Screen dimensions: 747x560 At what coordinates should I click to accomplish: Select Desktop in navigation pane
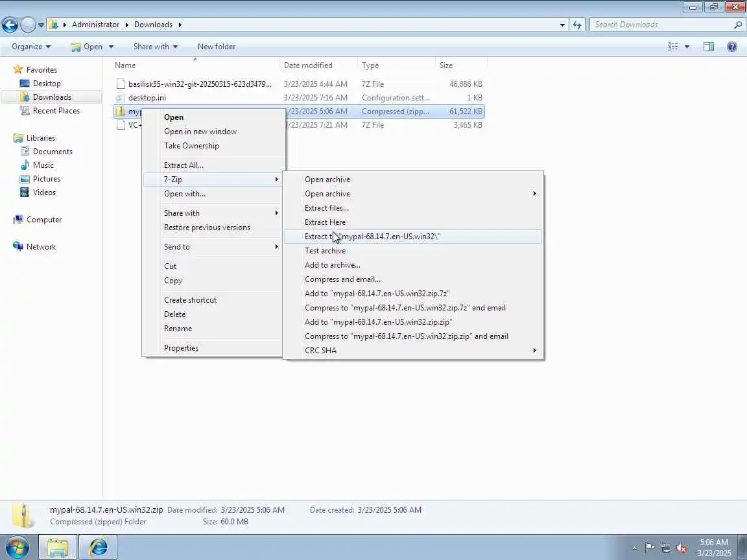(40, 84)
